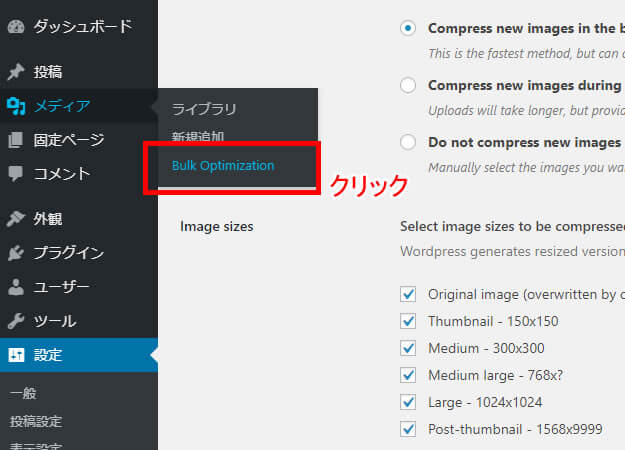Screen dimensions: 625x450
Task: Open the ダッシュボード menu
Action: point(83,27)
